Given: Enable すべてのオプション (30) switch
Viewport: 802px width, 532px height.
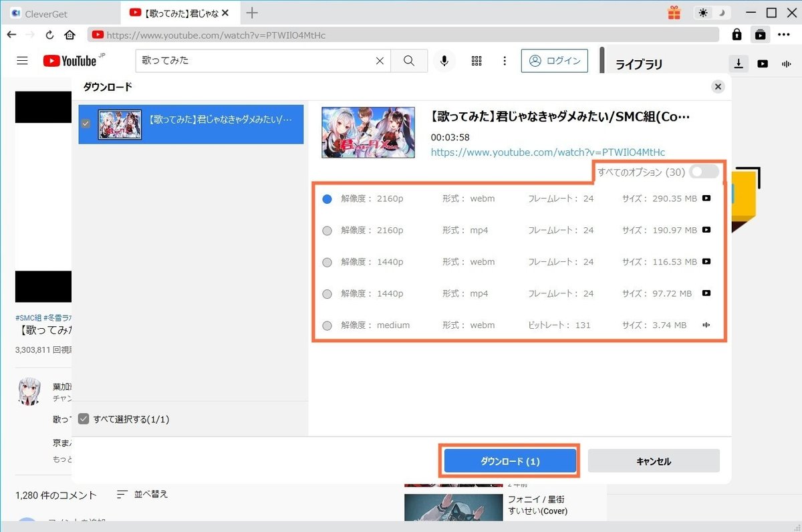Looking at the screenshot, I should 704,172.
